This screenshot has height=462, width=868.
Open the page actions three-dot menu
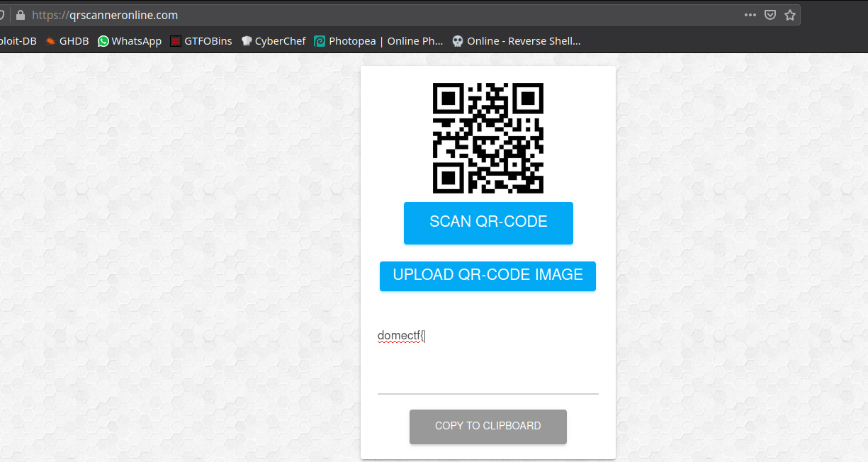pos(750,15)
